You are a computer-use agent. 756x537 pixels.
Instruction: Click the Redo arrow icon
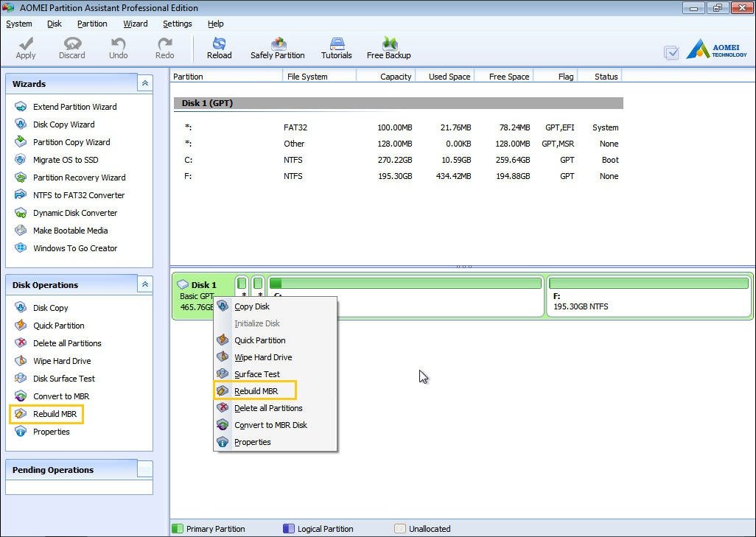(164, 48)
